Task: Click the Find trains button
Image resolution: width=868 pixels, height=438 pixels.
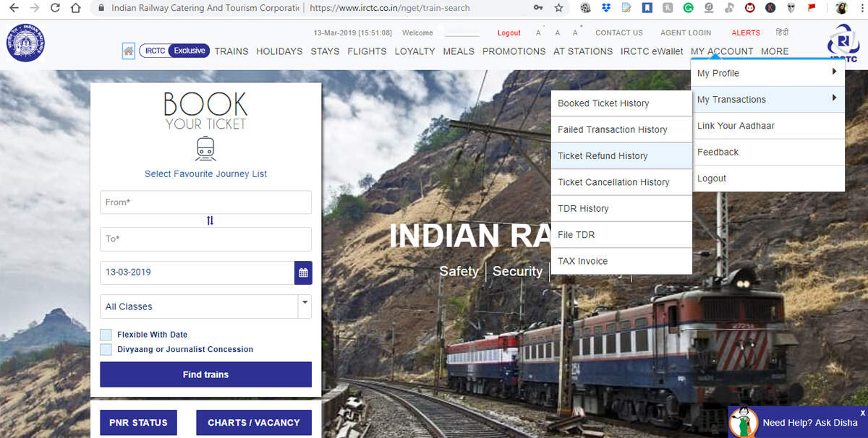Action: click(x=205, y=374)
